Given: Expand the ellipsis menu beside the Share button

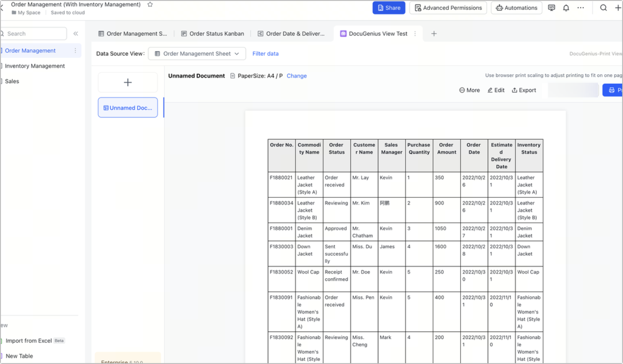Looking at the screenshot, I should coord(580,7).
